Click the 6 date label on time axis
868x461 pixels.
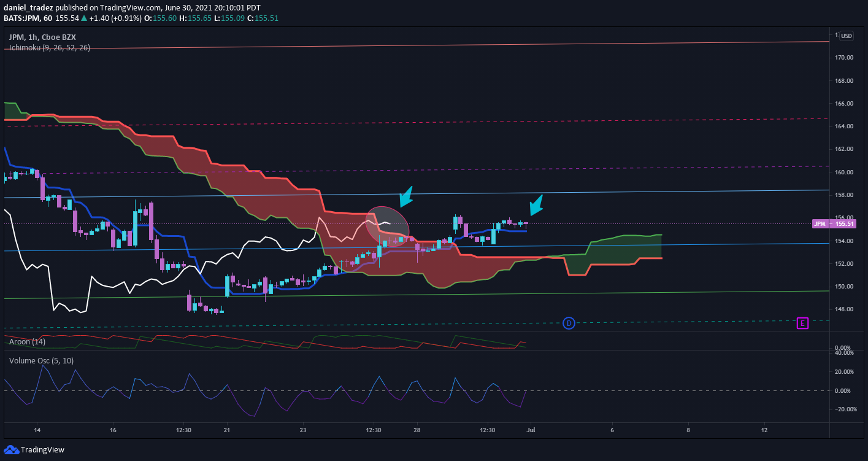612,430
